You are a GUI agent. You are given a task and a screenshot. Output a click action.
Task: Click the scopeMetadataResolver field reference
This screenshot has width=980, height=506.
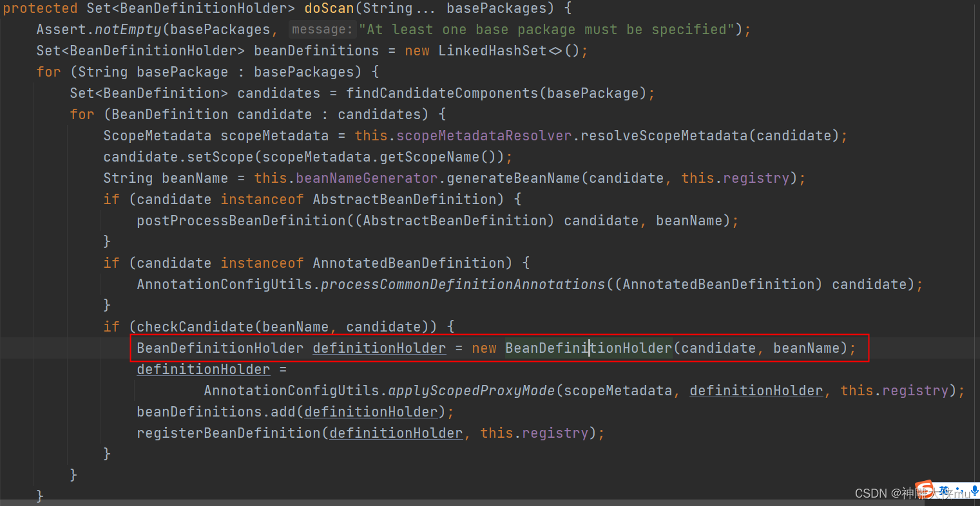coord(484,136)
